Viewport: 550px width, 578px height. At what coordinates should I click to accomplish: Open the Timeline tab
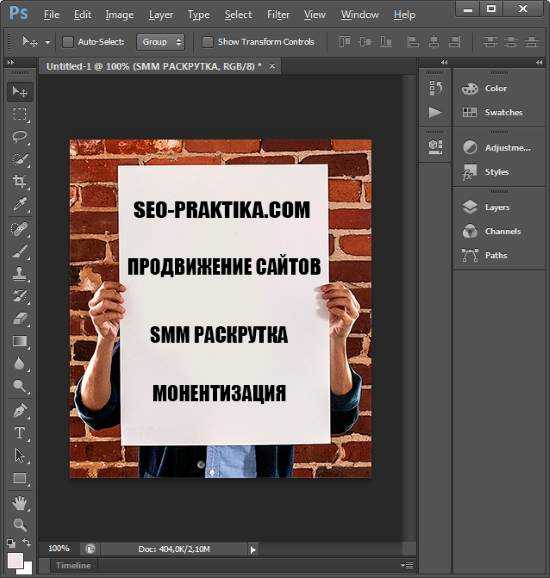coord(73,565)
